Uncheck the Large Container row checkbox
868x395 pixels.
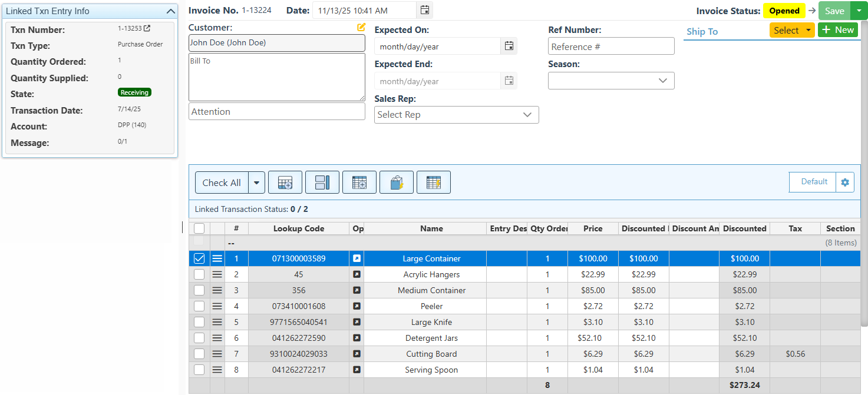tap(199, 258)
